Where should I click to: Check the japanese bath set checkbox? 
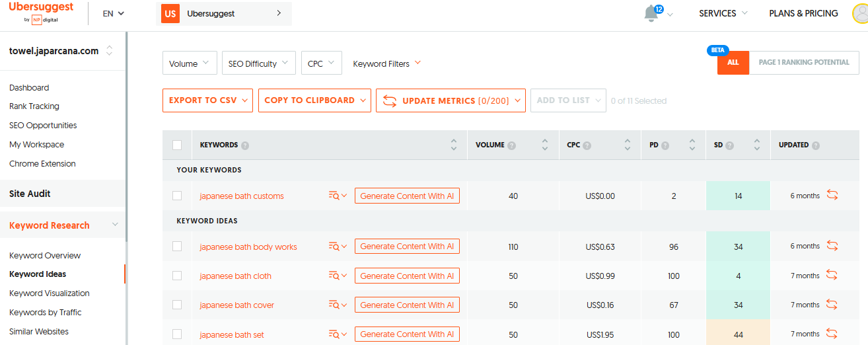pos(177,334)
